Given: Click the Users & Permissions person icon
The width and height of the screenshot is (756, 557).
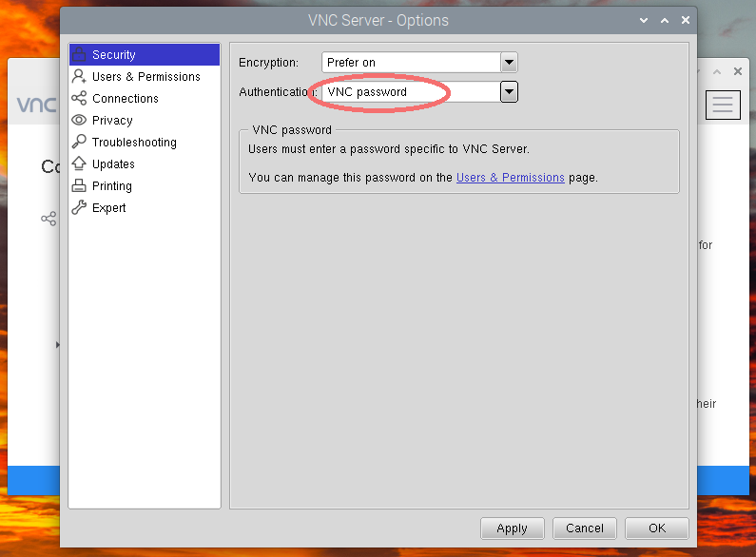Looking at the screenshot, I should 79,76.
